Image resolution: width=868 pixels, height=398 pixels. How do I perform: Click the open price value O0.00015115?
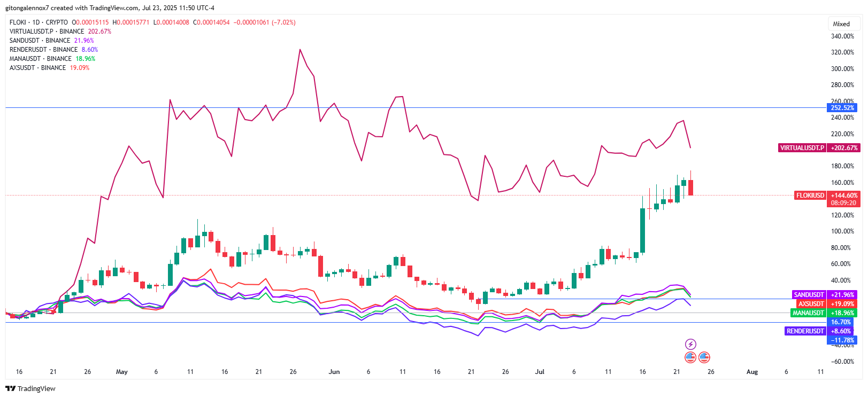[90, 22]
